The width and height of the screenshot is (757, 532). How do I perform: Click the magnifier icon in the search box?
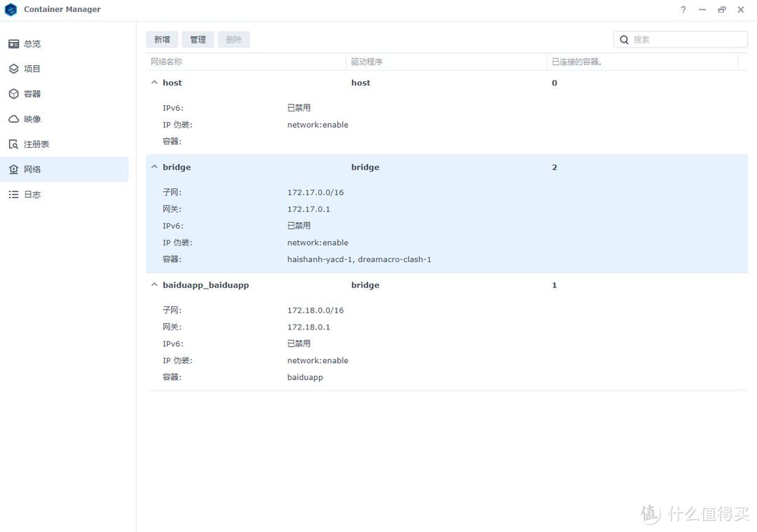click(624, 39)
